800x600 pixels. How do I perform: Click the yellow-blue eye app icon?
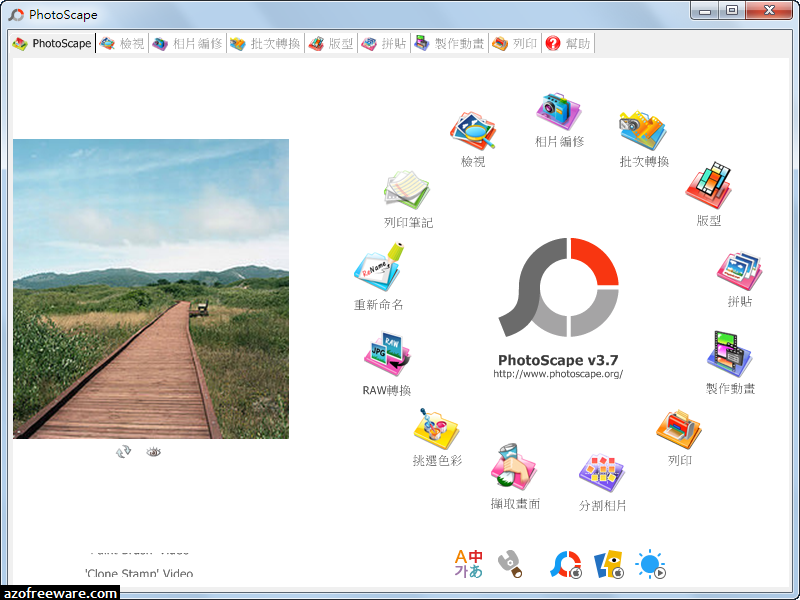609,564
